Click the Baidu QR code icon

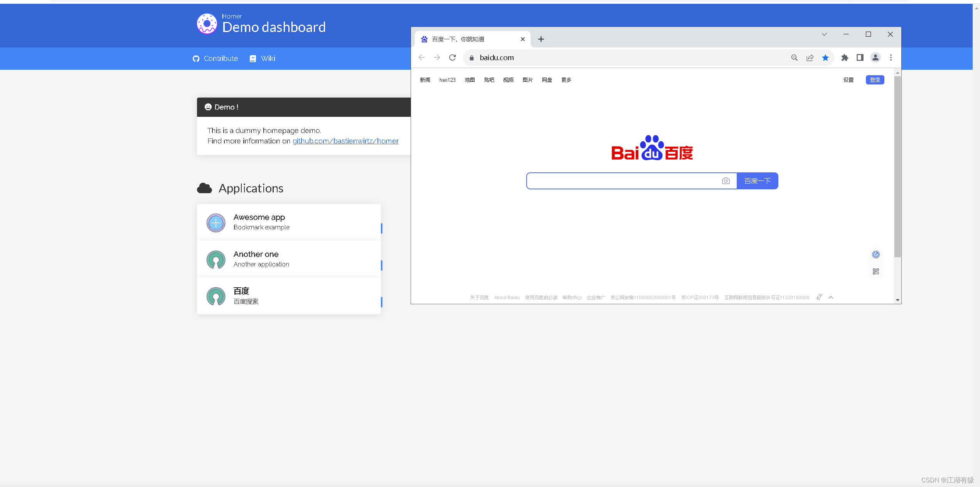tap(876, 271)
